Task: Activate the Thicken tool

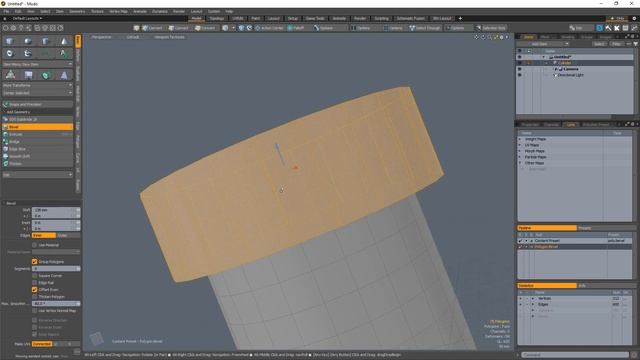Action: pyautogui.click(x=38, y=164)
